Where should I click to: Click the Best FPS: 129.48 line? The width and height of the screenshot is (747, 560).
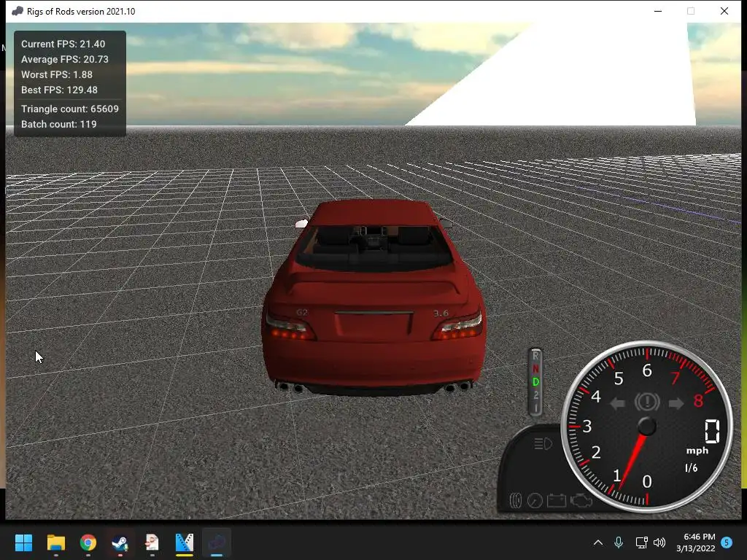pos(59,90)
